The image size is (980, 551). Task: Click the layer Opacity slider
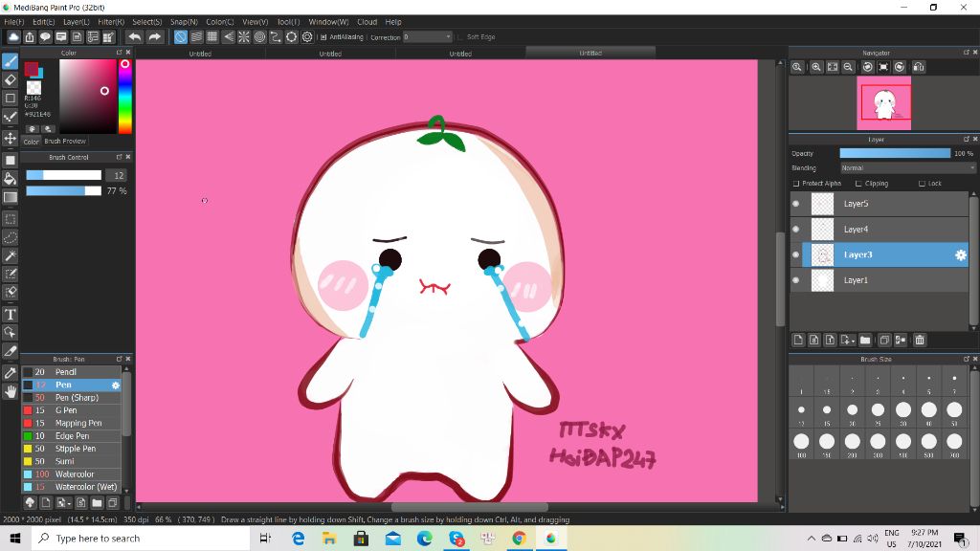[894, 153]
